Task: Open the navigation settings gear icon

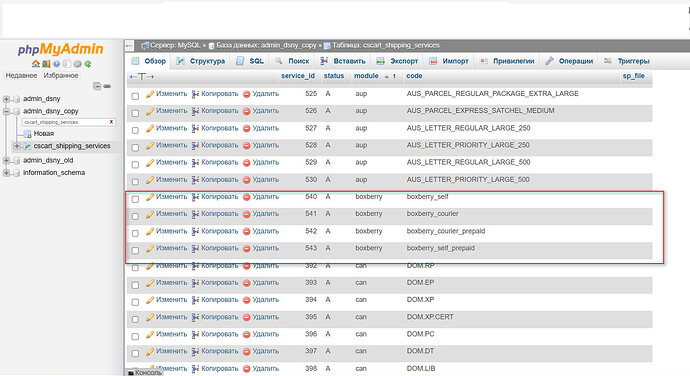Action: click(77, 64)
